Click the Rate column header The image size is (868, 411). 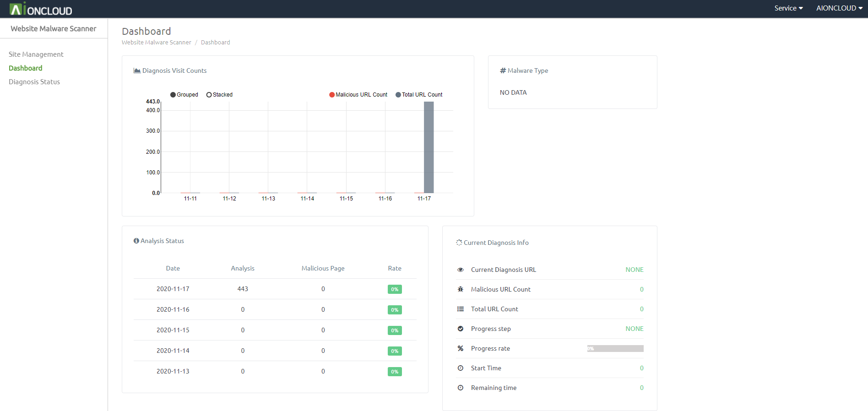pos(395,269)
